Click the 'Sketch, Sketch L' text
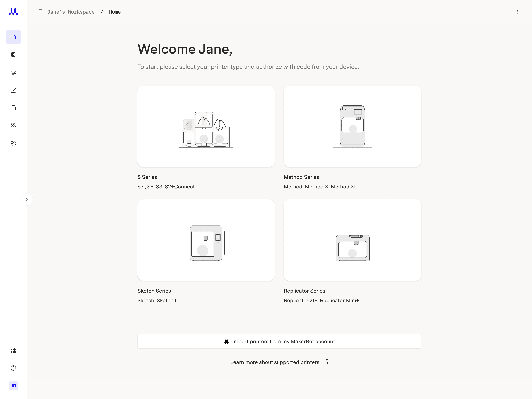Viewport: 532px width, 399px height. pos(158,300)
